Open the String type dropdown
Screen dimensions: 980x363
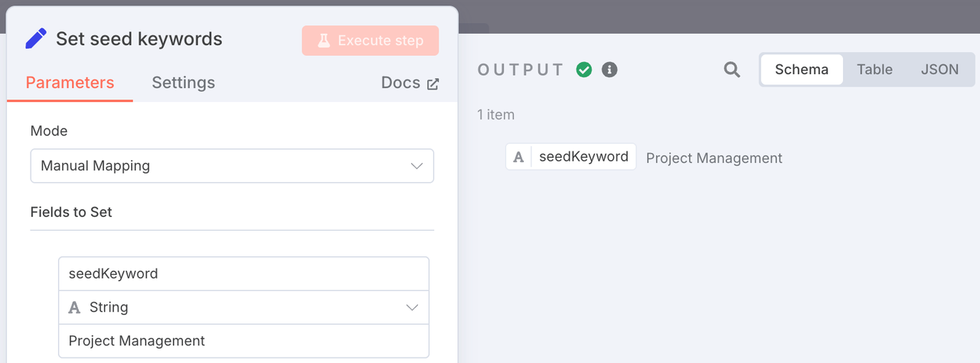point(243,307)
